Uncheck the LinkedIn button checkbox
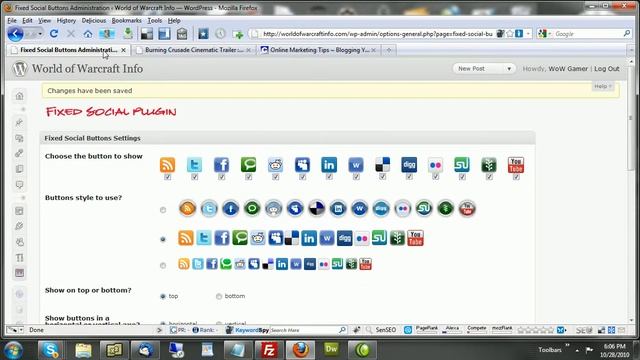 tap(329, 177)
